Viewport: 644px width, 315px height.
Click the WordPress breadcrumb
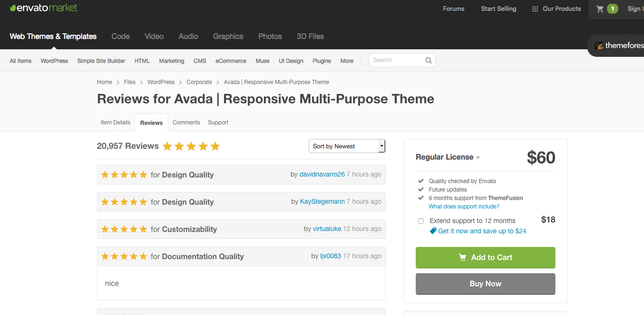coord(161,82)
